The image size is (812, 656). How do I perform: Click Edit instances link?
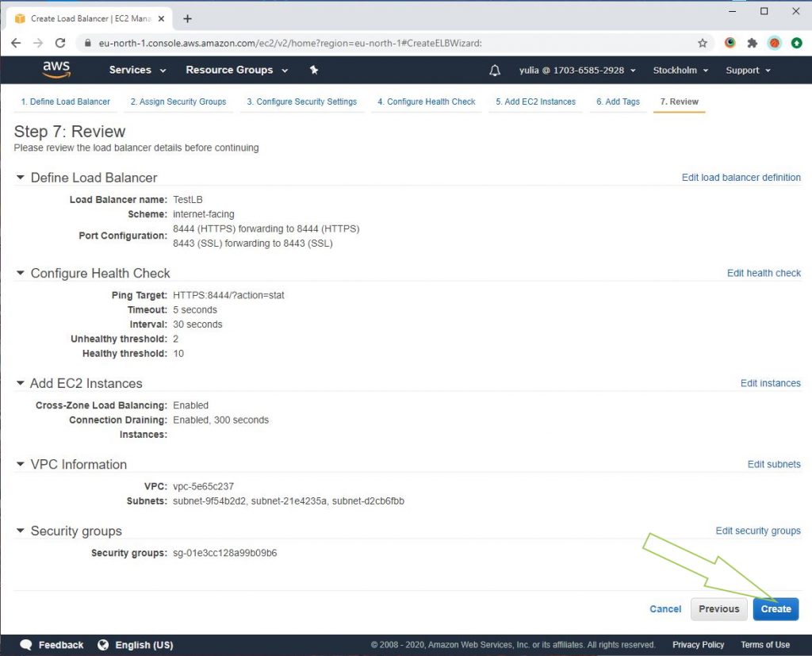[771, 383]
